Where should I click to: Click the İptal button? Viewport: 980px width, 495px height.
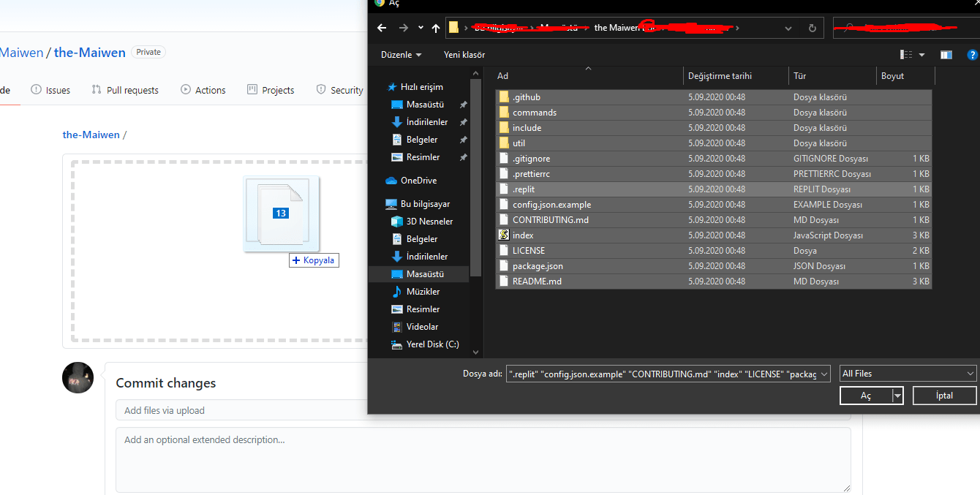[944, 396]
